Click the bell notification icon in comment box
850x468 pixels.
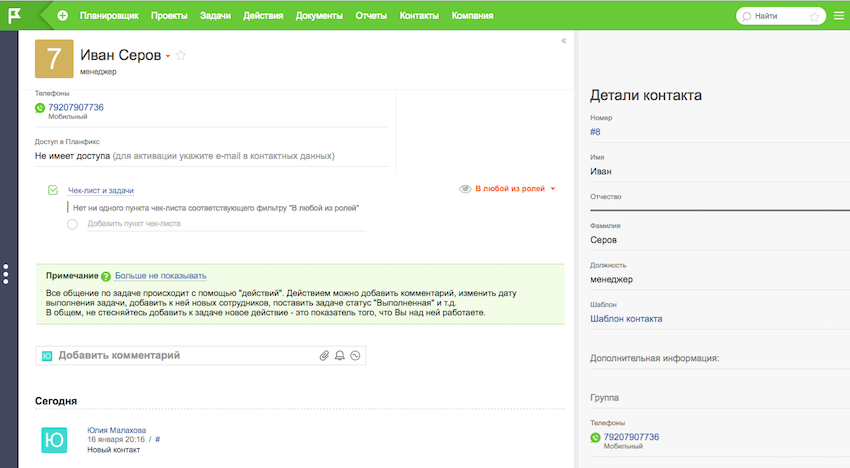tap(339, 355)
